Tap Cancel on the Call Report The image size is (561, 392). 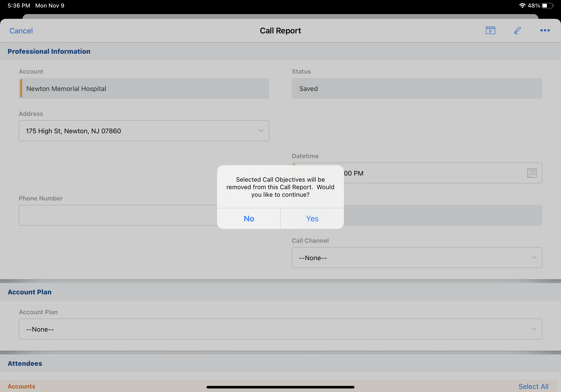(21, 31)
